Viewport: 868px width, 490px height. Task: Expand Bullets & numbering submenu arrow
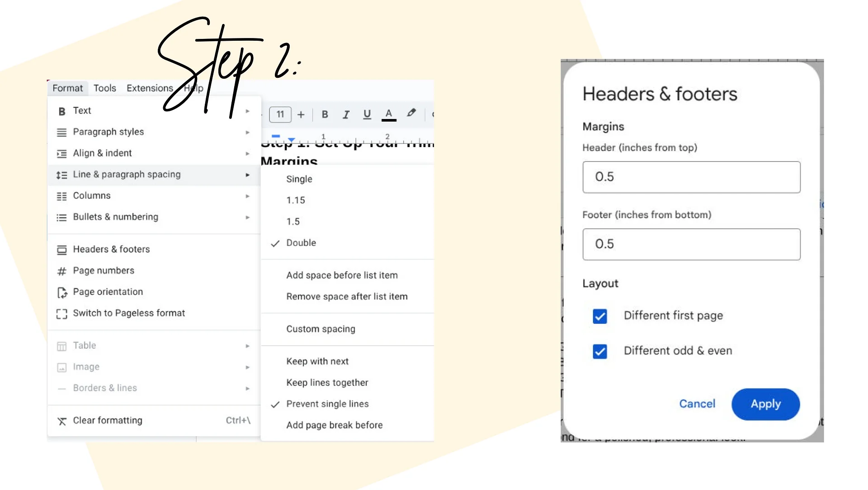pos(247,217)
